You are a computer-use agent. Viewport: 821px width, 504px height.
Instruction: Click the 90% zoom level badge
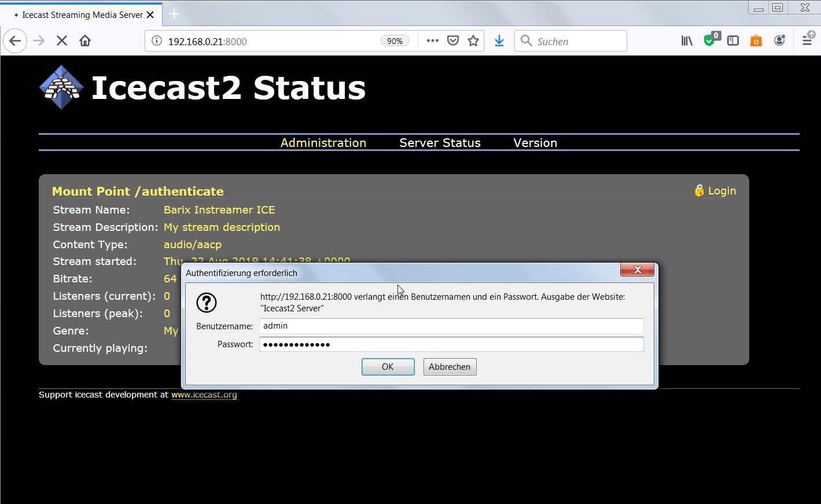[x=395, y=41]
